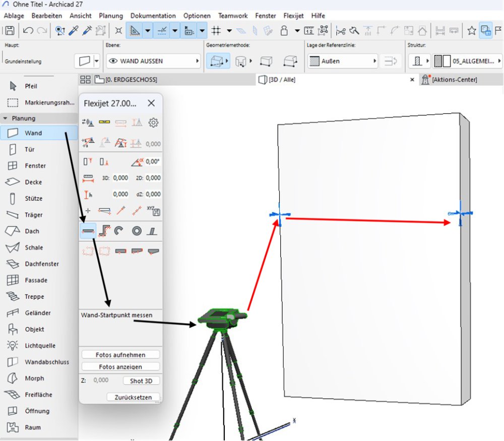This screenshot has width=504, height=441.
Task: Select the Schale tool
Action: click(39, 247)
